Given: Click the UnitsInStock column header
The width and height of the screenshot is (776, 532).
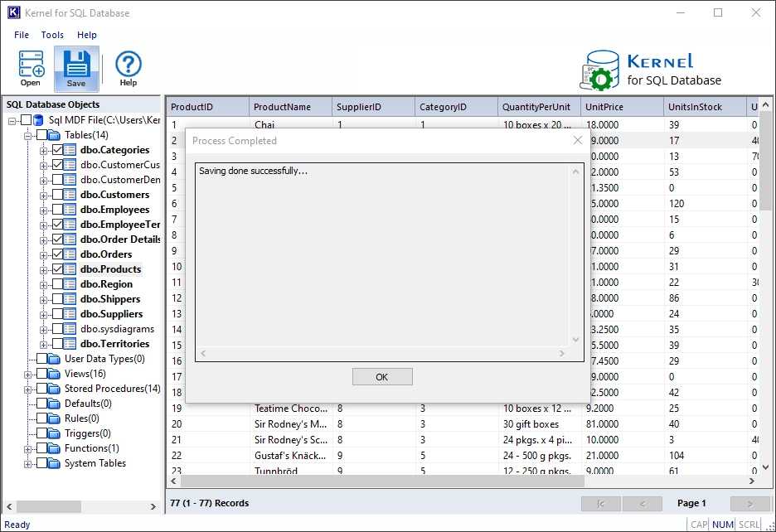Looking at the screenshot, I should pyautogui.click(x=705, y=107).
